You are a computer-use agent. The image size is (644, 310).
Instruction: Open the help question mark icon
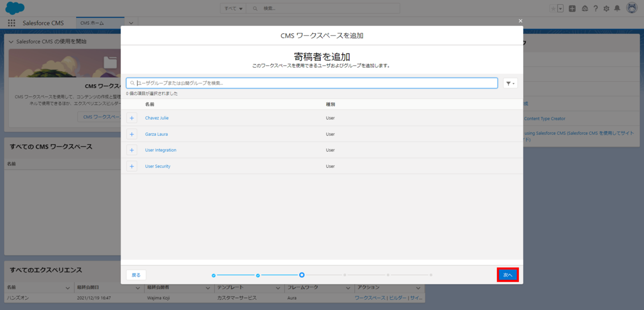click(x=595, y=9)
